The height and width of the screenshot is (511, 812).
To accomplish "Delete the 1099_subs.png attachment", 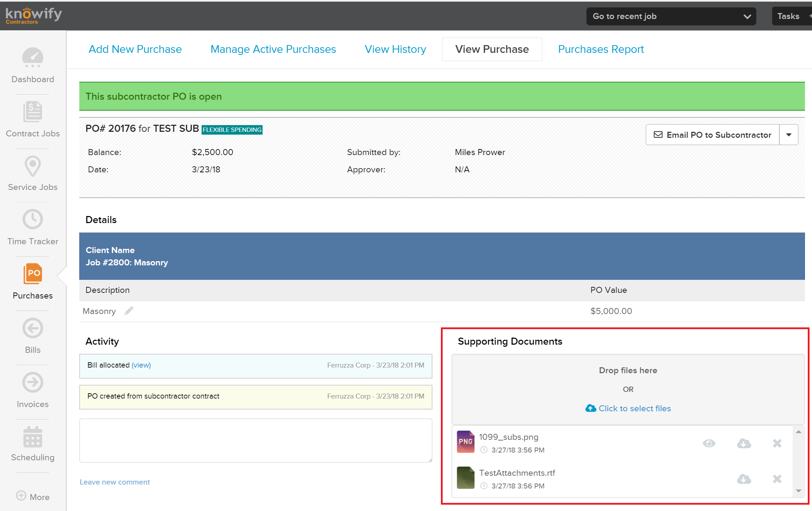I will pyautogui.click(x=777, y=443).
